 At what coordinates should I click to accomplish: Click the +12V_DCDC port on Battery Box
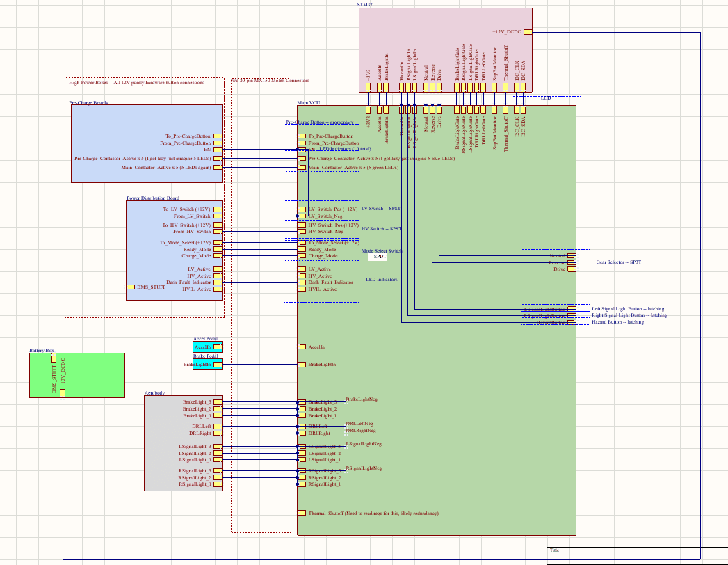tap(63, 394)
